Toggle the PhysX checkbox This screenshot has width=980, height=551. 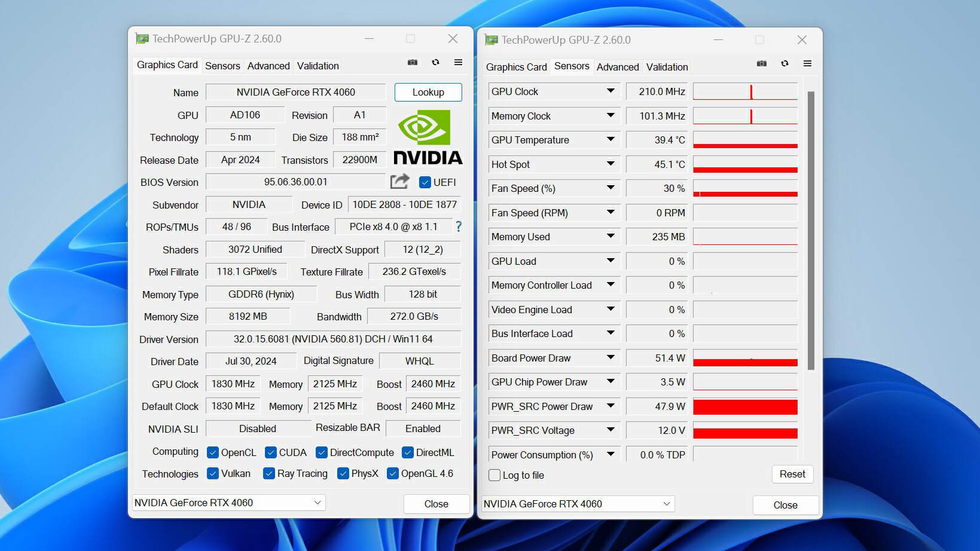343,473
